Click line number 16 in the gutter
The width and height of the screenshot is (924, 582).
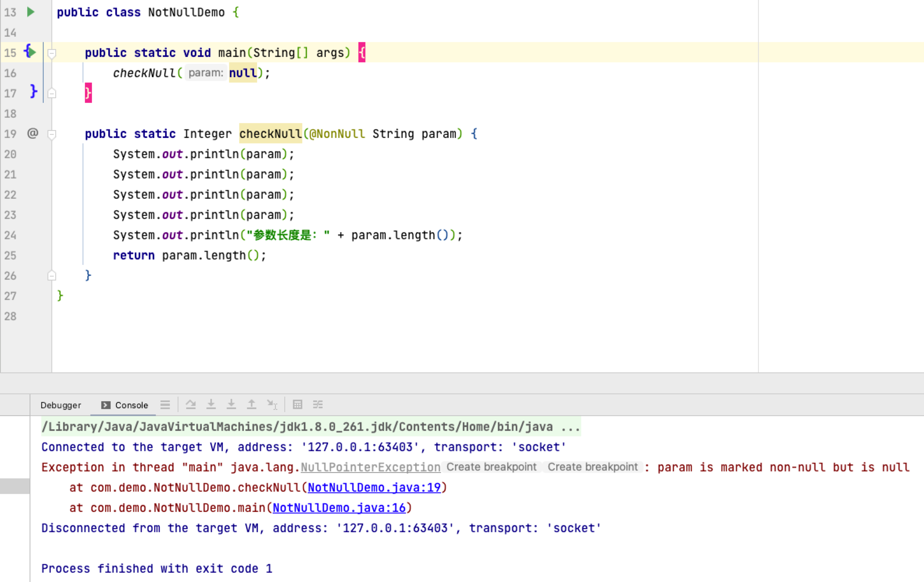coord(11,73)
